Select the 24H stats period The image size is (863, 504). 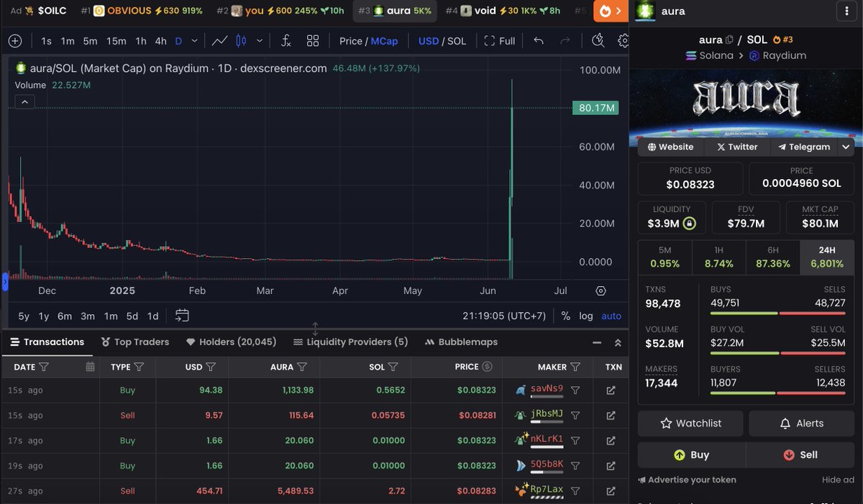point(827,257)
